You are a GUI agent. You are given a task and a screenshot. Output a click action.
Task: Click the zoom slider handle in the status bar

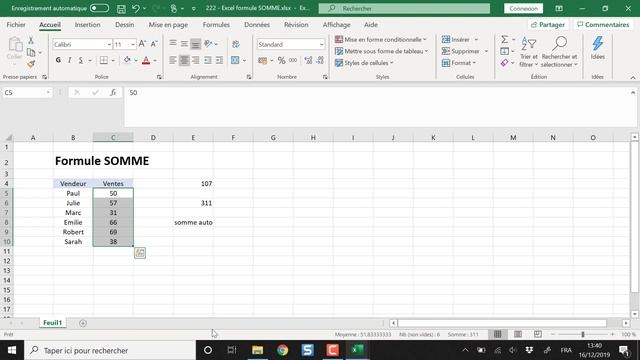pyautogui.click(x=583, y=334)
